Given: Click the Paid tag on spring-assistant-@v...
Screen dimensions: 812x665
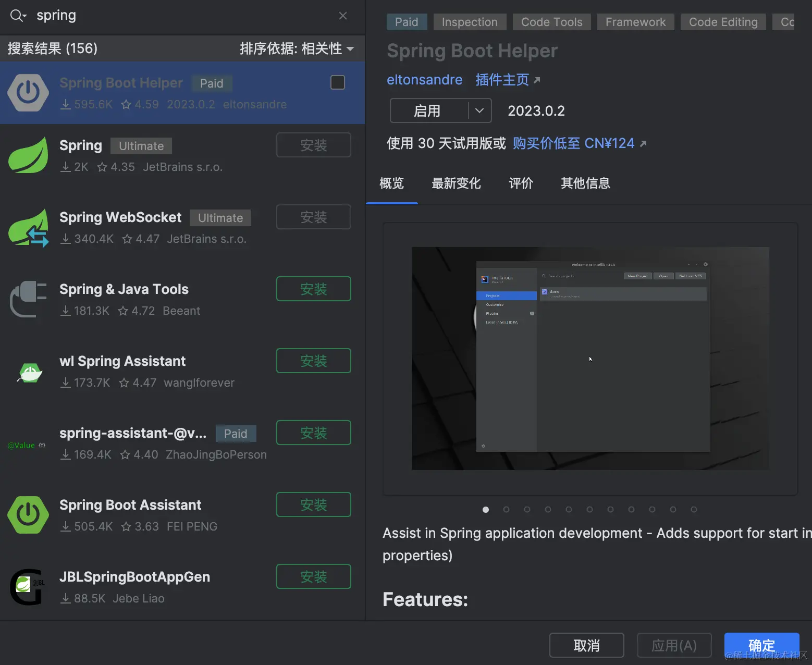Looking at the screenshot, I should coord(236,434).
